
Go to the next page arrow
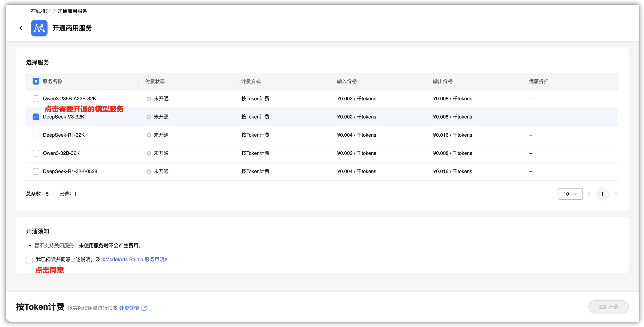pos(615,194)
